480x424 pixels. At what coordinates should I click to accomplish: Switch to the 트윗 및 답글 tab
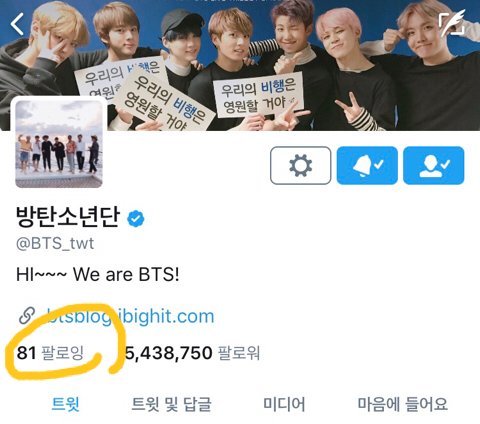click(x=171, y=404)
